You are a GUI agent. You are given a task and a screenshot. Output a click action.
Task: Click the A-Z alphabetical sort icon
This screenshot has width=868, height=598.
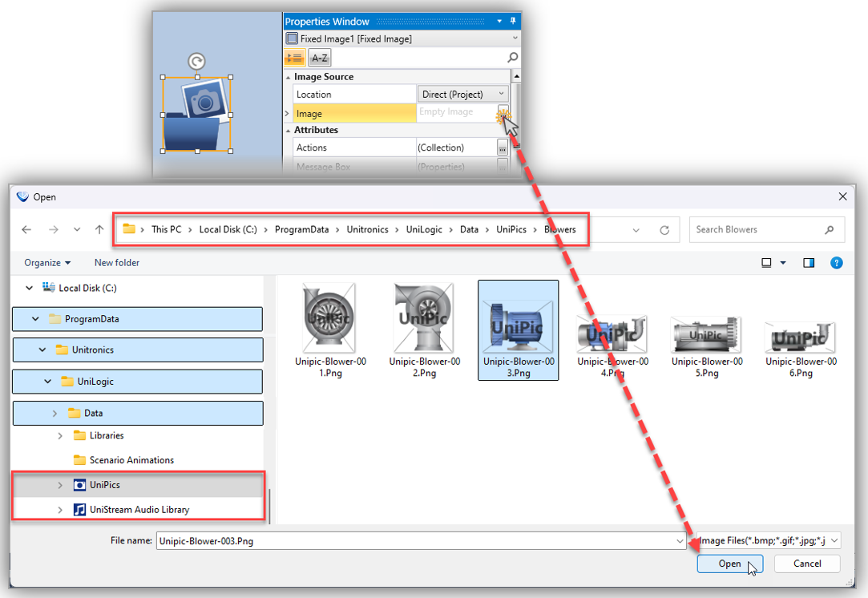319,58
